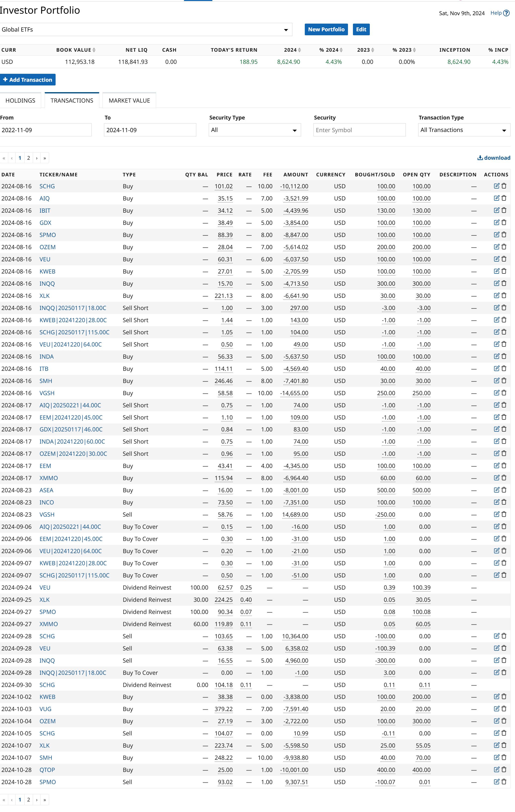Delete the AIQ buy transaction with trash icon
This screenshot has width=515, height=812.
(504, 198)
